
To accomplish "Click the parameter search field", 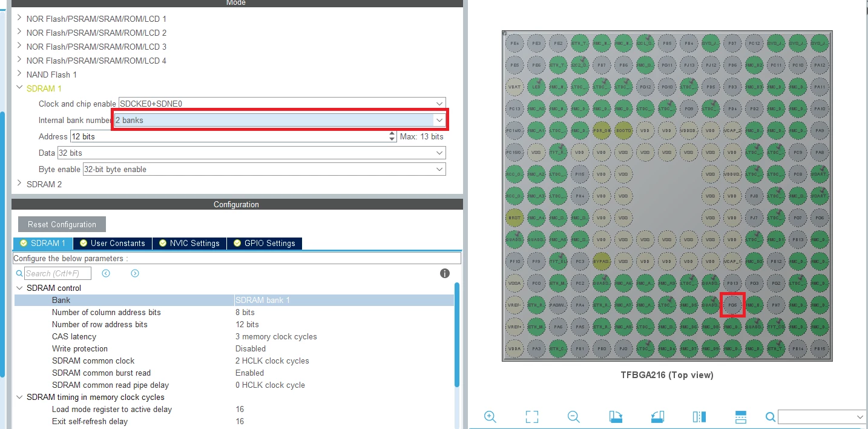I will pyautogui.click(x=58, y=273).
